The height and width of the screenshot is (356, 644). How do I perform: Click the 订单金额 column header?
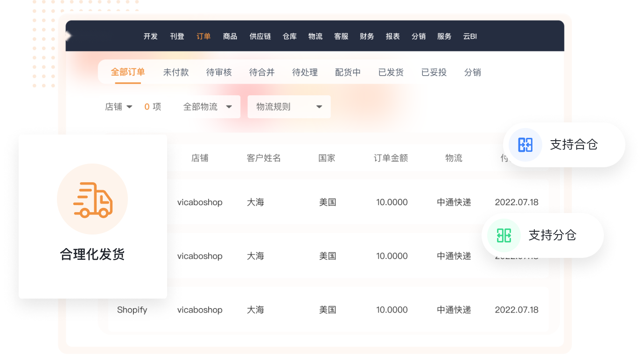391,158
